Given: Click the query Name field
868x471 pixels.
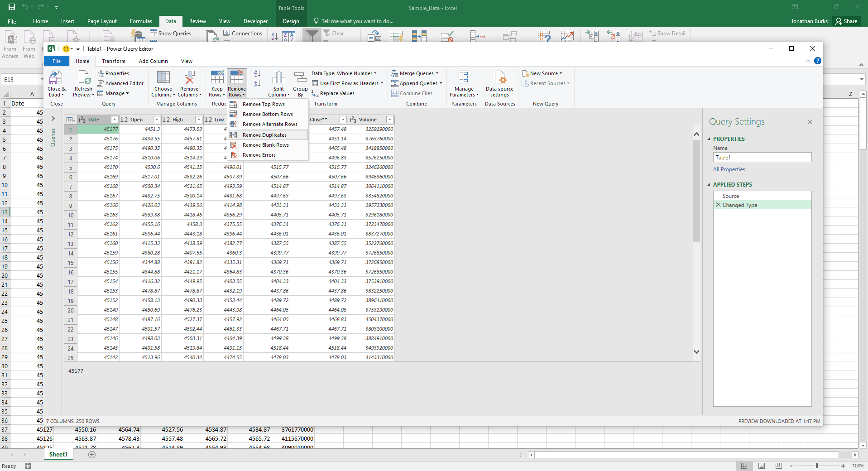Looking at the screenshot, I should [x=762, y=157].
